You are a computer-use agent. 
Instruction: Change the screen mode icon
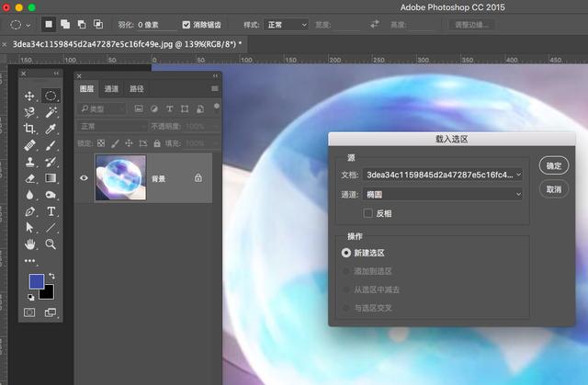coord(51,312)
